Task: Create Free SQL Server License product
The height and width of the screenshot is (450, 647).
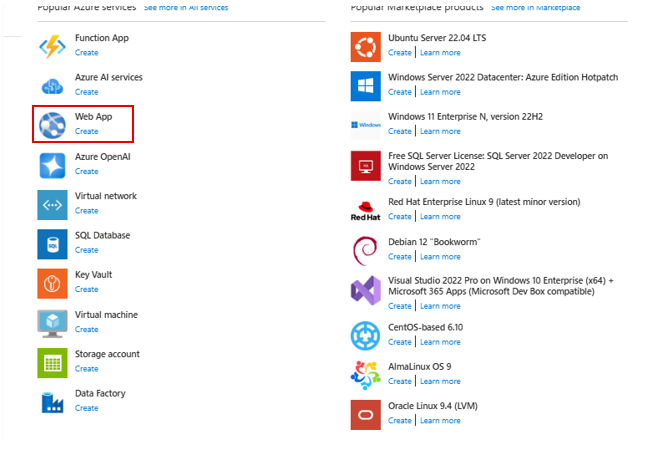Action: [399, 181]
